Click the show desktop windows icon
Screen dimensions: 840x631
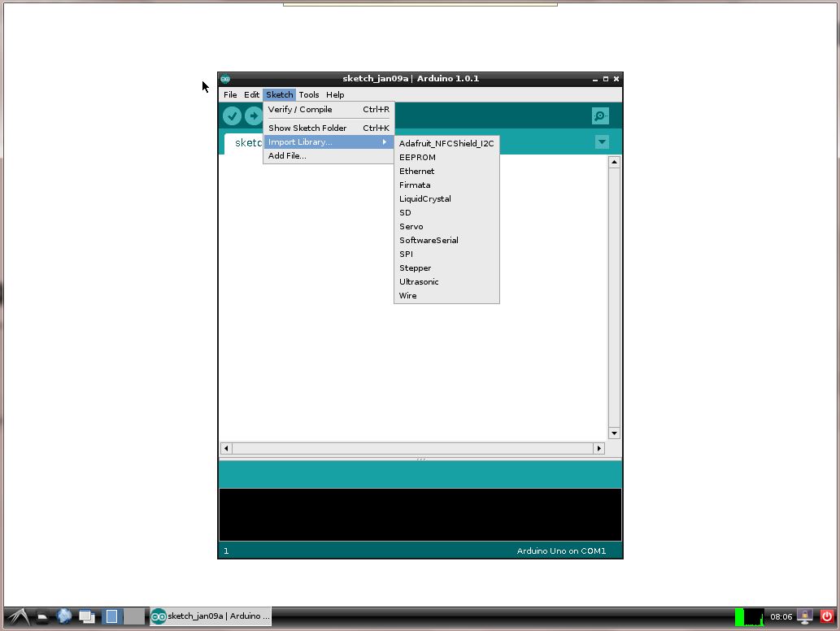[x=87, y=617]
